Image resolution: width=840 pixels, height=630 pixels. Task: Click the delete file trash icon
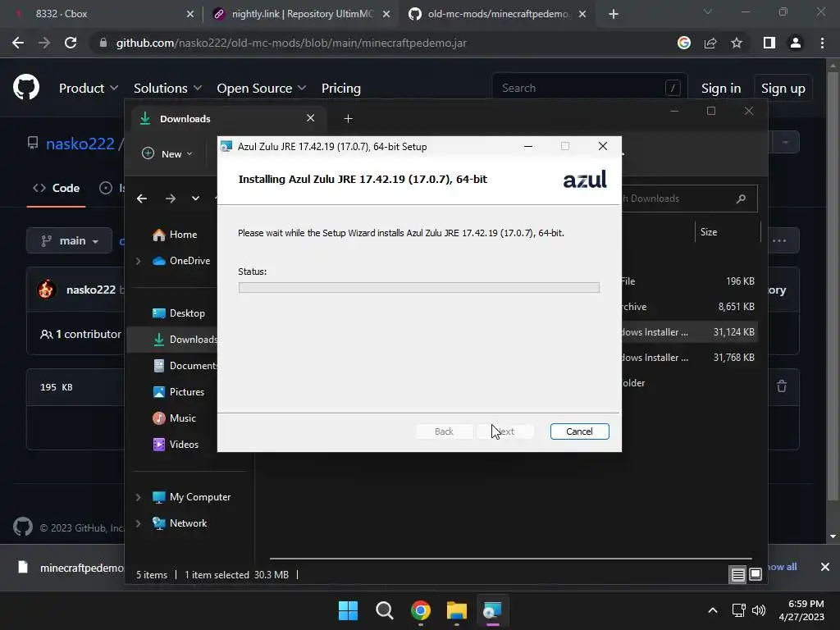(782, 386)
